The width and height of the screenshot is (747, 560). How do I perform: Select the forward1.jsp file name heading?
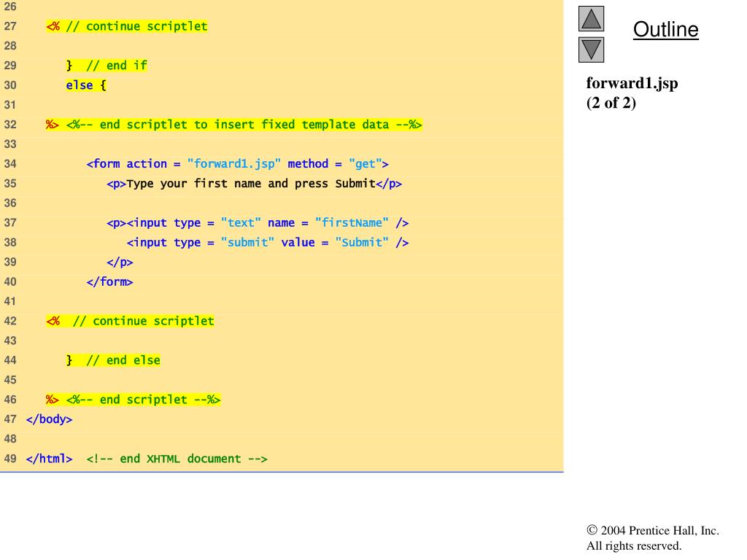coord(632,83)
